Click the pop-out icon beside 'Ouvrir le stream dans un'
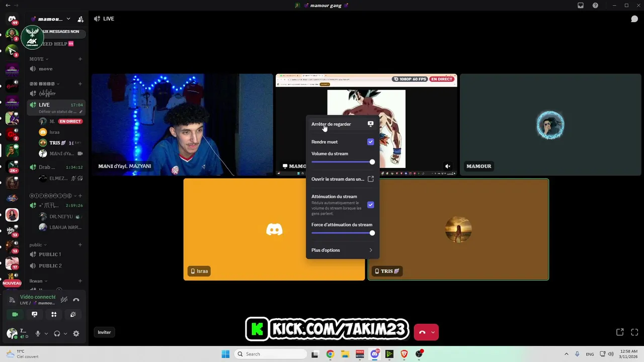 tap(371, 179)
